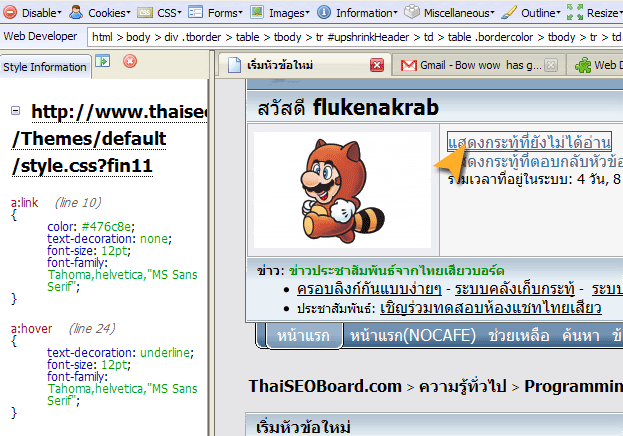Screen dimensions: 623x436
Task: Click the '(line 10)' label
Action: tap(78, 203)
